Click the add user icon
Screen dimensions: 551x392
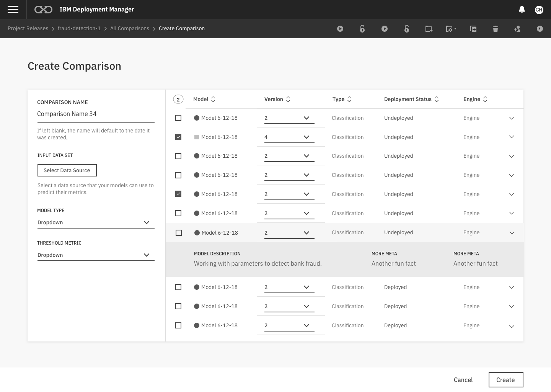[517, 29]
